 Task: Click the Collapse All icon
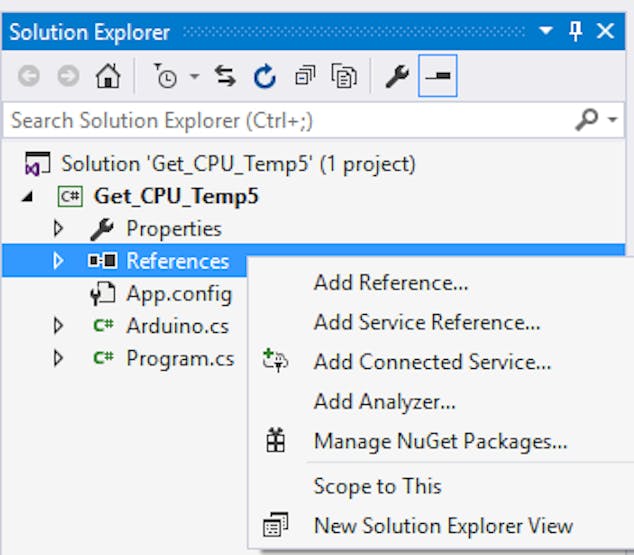pos(304,77)
